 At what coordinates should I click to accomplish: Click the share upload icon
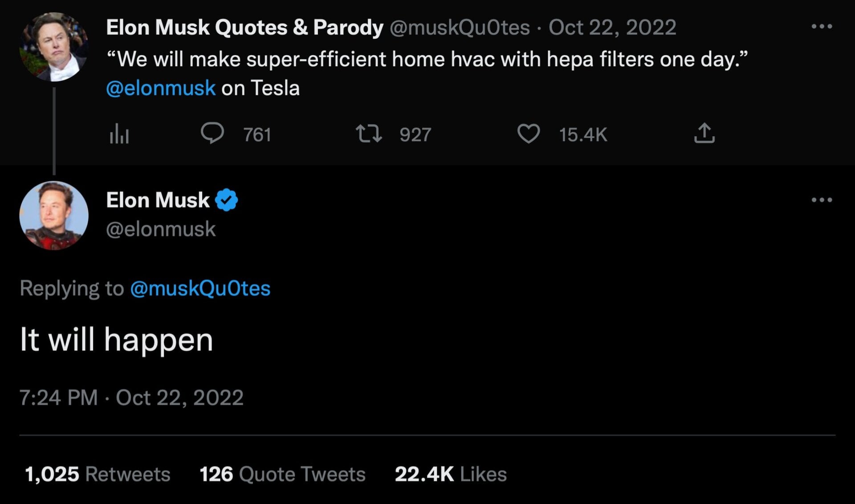[704, 133]
